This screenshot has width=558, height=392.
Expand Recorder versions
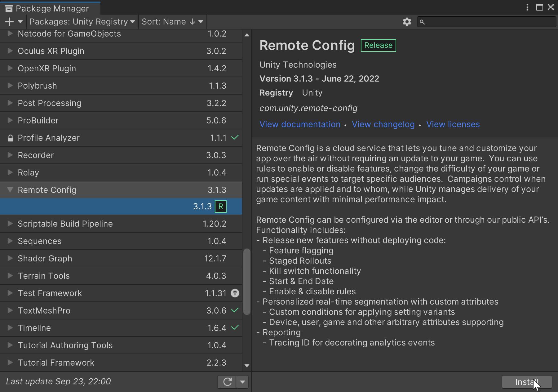[x=10, y=155]
